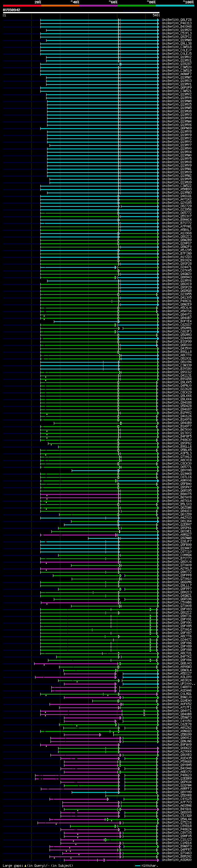Select hit UniRef100_C5IFL3
The width and height of the screenshot is (197, 868).
[176, 33]
